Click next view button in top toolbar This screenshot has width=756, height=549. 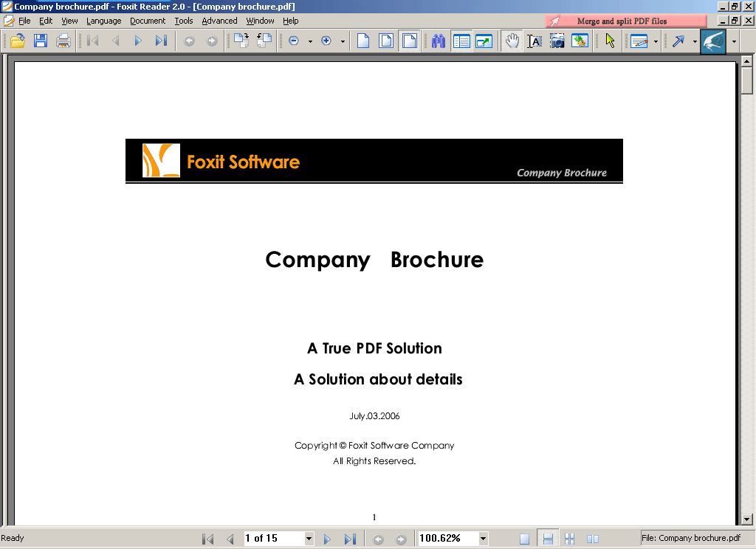[212, 41]
